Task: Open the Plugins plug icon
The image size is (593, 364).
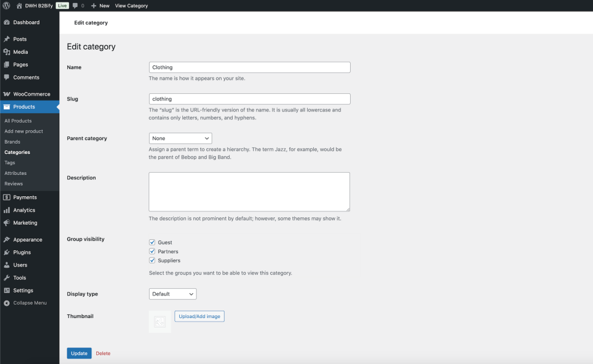Action: pyautogui.click(x=7, y=253)
